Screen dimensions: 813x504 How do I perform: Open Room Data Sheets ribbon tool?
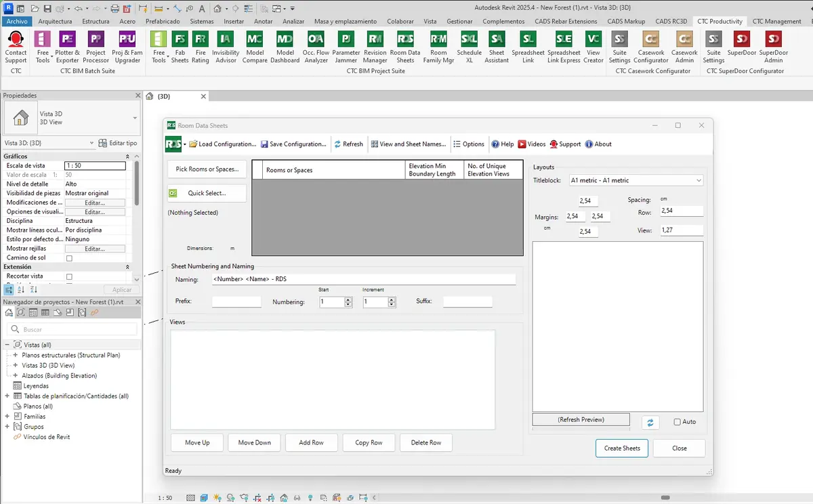405,47
